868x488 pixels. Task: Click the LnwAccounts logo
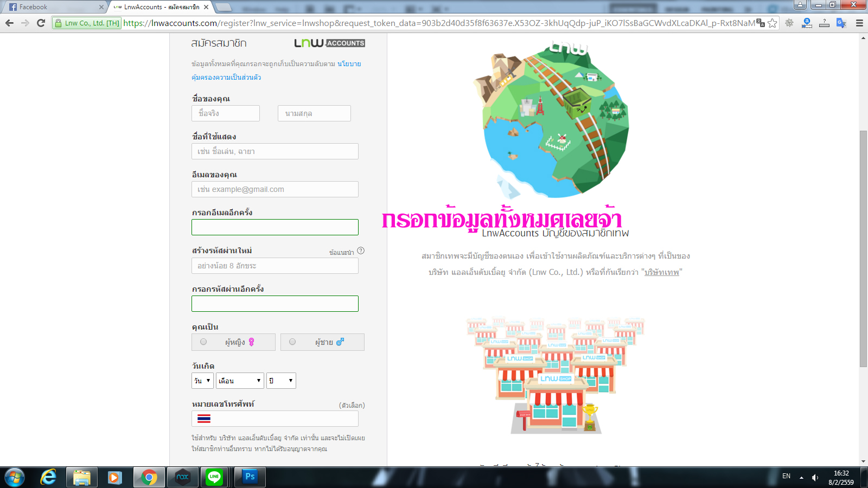[329, 43]
